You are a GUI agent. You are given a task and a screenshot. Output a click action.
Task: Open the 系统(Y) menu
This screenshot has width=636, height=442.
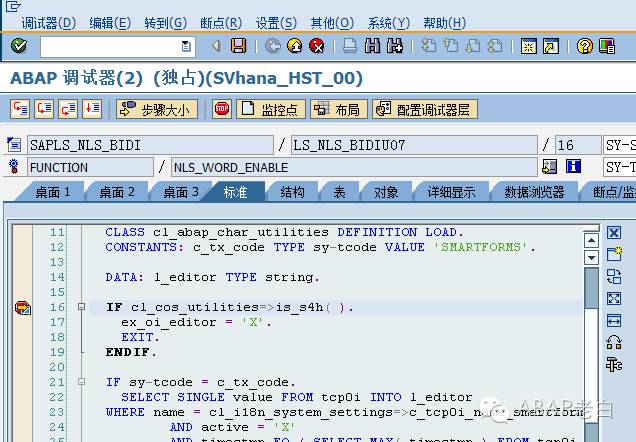click(x=389, y=23)
